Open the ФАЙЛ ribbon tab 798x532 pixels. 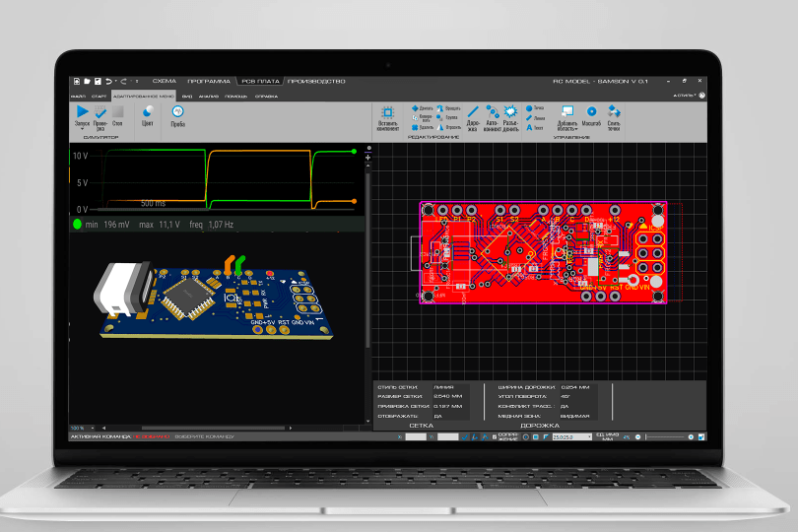[x=78, y=96]
